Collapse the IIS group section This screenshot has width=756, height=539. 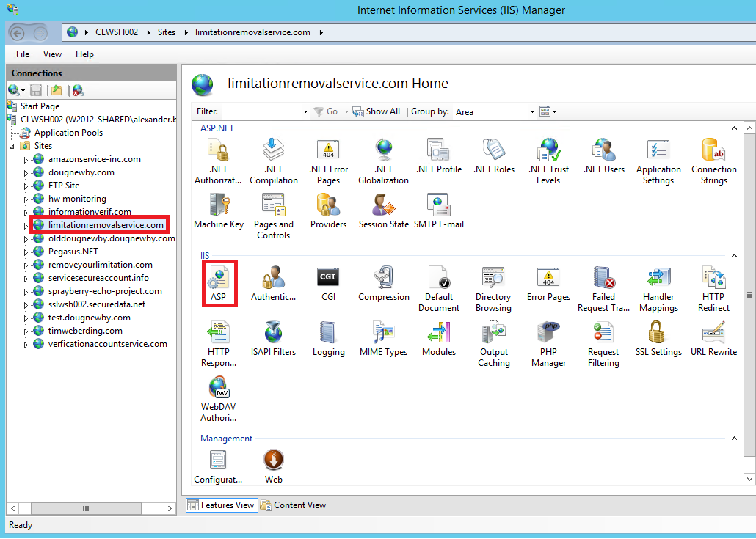[734, 256]
